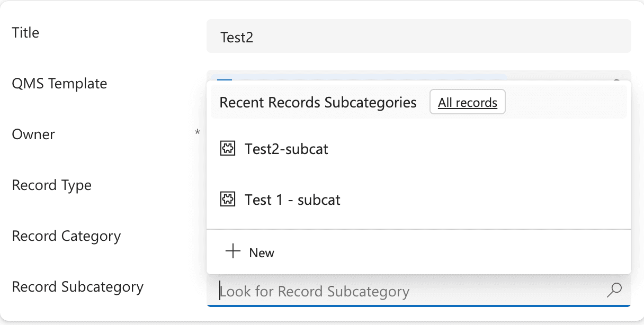This screenshot has width=644, height=325.
Task: Click puzzle icon beside Test2-subcat
Action: (227, 149)
